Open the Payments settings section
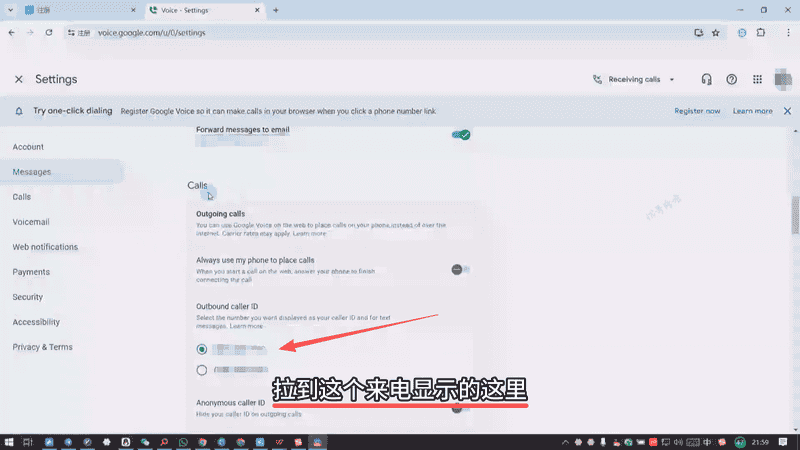 tap(31, 272)
